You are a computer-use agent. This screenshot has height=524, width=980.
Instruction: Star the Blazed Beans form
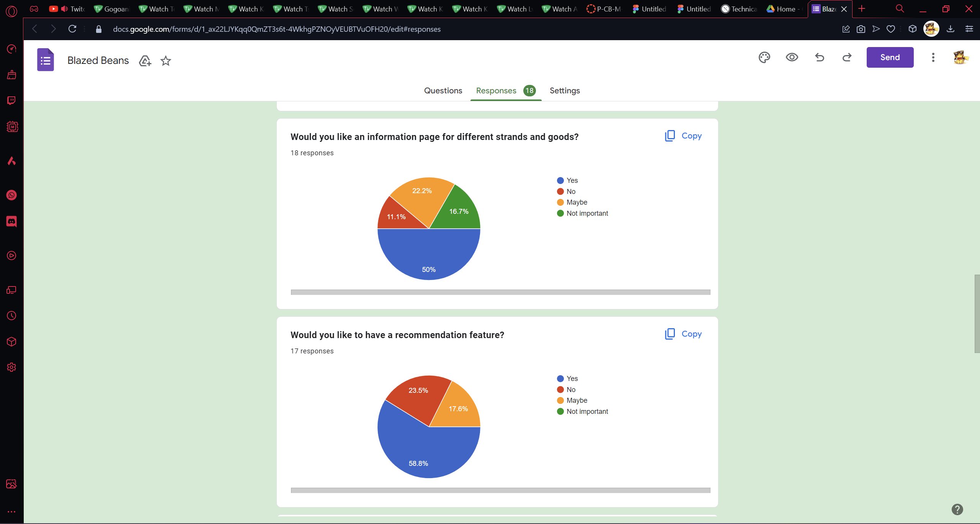[x=165, y=60]
